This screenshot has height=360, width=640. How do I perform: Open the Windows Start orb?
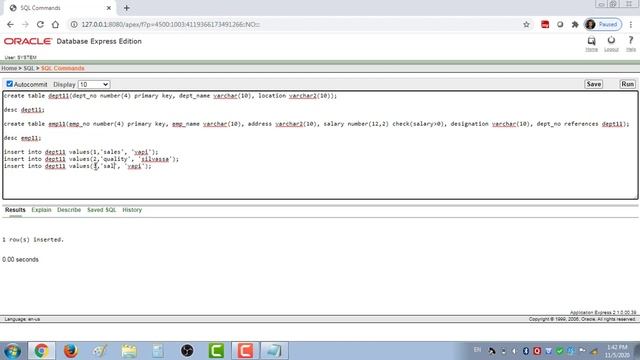click(13, 351)
